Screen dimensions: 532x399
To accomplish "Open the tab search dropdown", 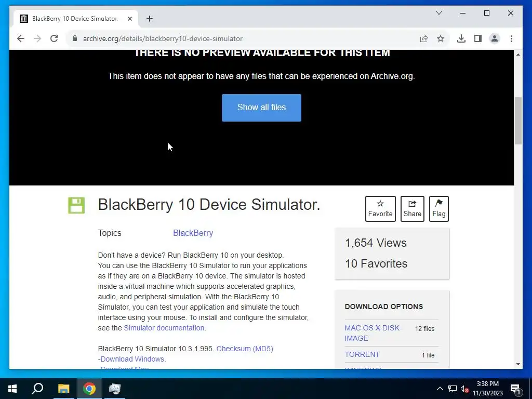I will [x=438, y=13].
